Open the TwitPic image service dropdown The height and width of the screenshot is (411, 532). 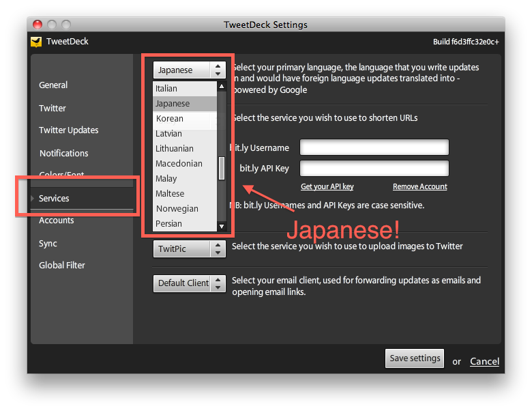point(190,249)
